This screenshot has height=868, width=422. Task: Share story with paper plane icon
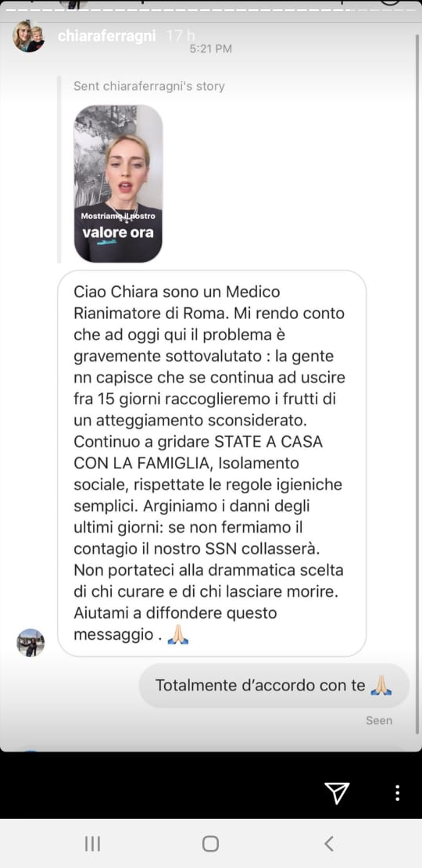pos(337,793)
